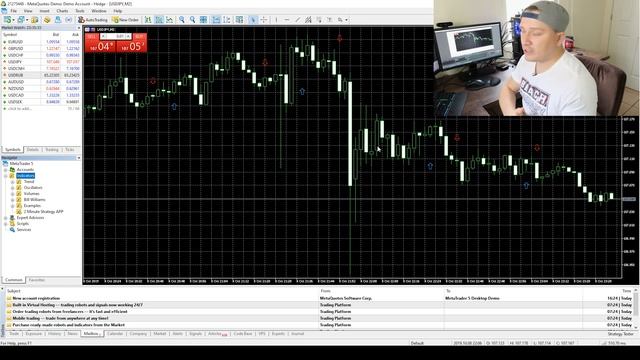The width and height of the screenshot is (640, 360).
Task: Close the Market Watch panel
Action: pos(79,28)
